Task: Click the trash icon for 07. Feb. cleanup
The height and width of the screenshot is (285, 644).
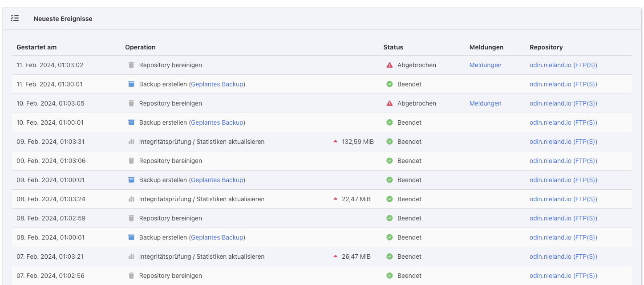Action: click(131, 276)
